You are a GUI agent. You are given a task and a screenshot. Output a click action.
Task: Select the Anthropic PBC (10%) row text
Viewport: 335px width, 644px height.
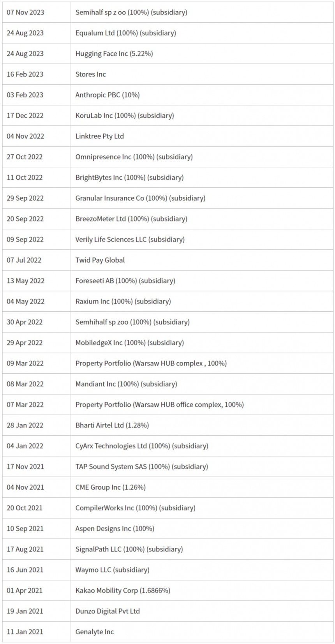click(108, 95)
